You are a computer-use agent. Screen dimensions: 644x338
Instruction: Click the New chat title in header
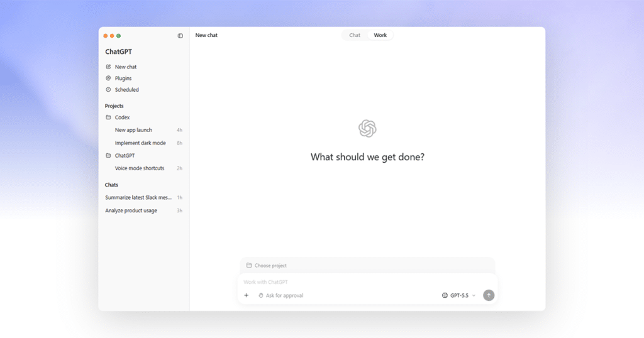206,35
